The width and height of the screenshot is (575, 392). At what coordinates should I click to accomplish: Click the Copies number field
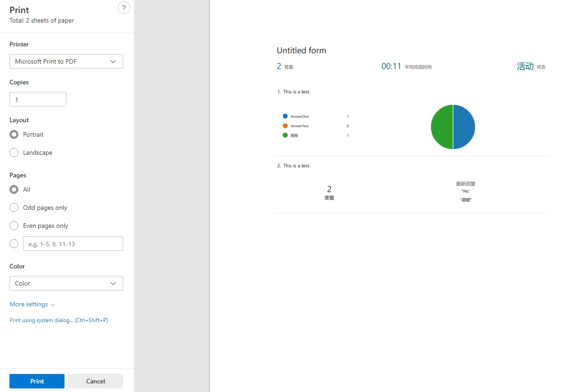tap(38, 99)
